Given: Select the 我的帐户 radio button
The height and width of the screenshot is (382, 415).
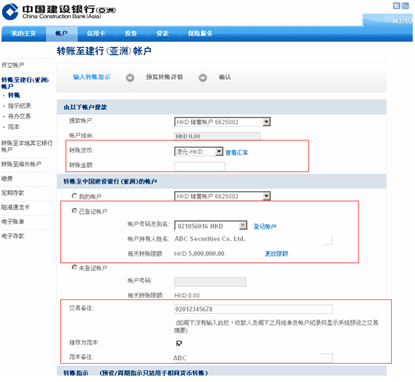Looking at the screenshot, I should click(74, 196).
